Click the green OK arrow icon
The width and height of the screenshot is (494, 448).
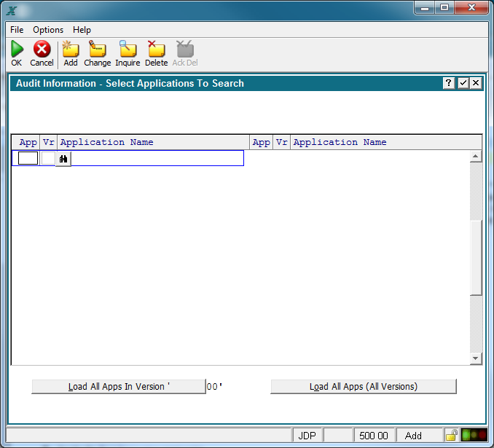17,49
